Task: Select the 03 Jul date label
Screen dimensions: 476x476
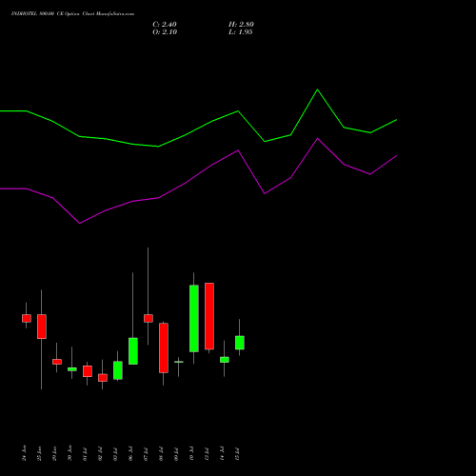Action: tap(116, 453)
